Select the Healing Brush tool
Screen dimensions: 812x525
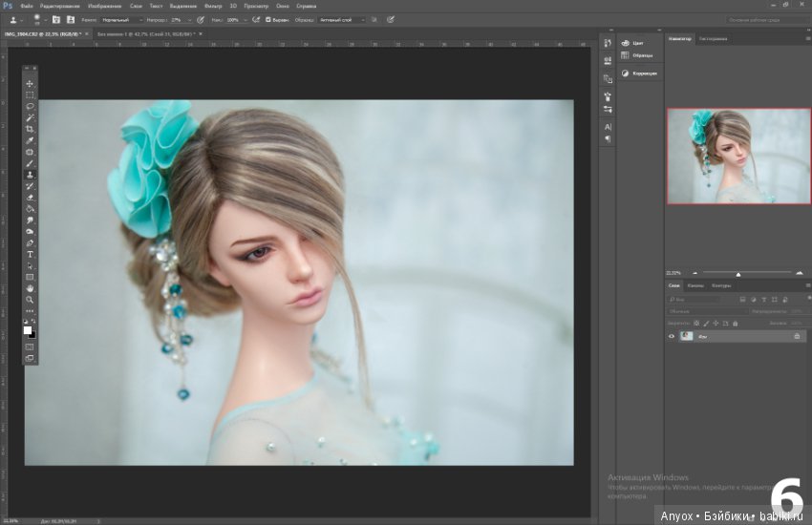[x=30, y=152]
